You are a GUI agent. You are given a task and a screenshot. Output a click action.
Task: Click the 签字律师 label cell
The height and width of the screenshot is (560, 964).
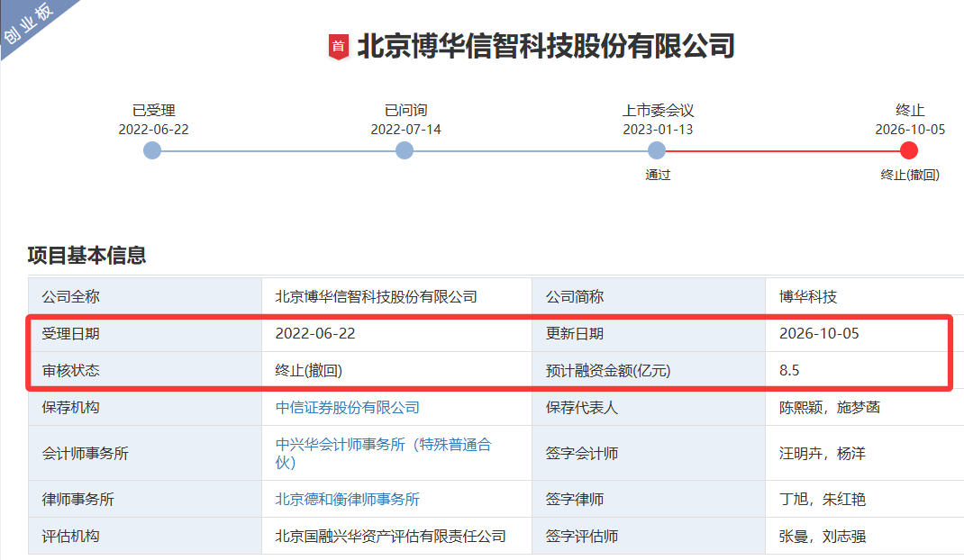coord(649,499)
